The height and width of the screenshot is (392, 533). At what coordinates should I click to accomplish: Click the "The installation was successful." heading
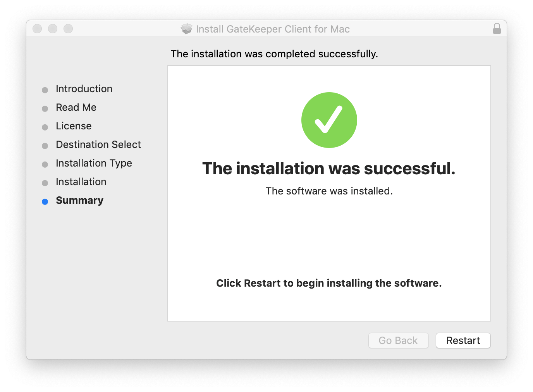[329, 168]
